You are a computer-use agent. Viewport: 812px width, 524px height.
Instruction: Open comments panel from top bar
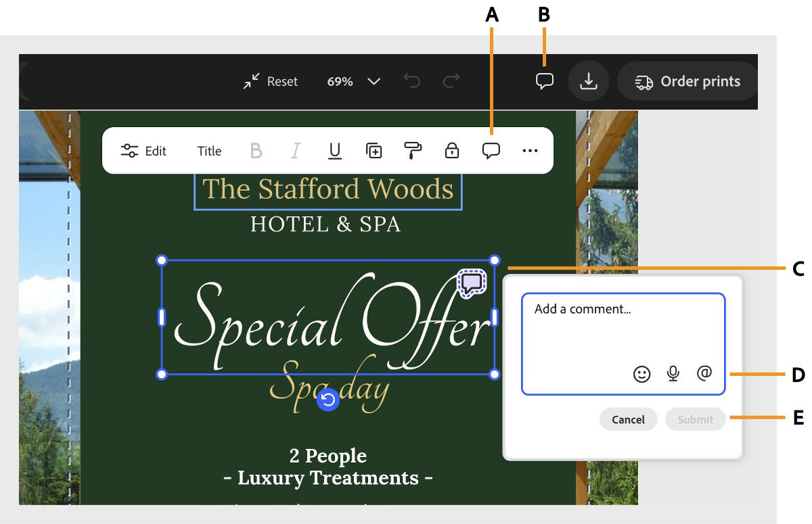(x=545, y=81)
